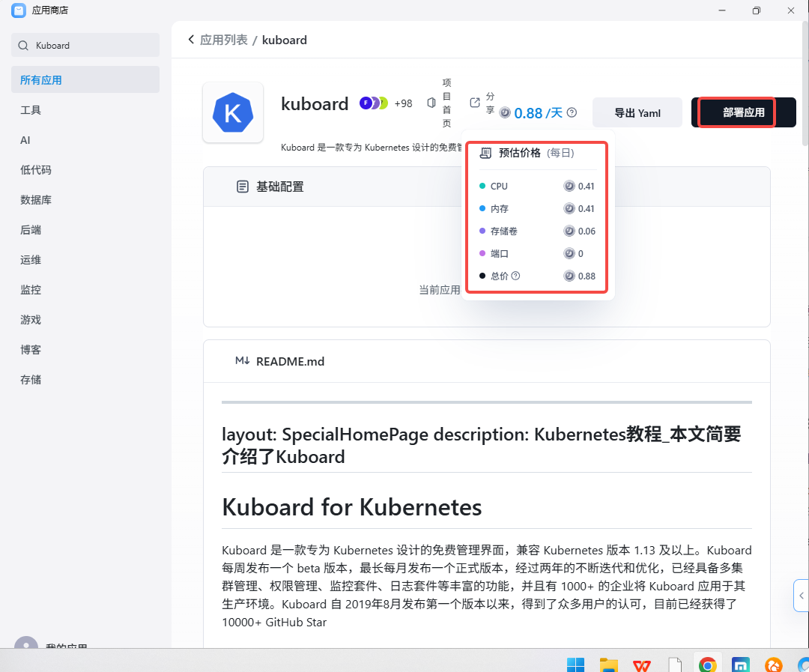Click the 项目首页 link text
The image size is (809, 672).
coord(446,103)
